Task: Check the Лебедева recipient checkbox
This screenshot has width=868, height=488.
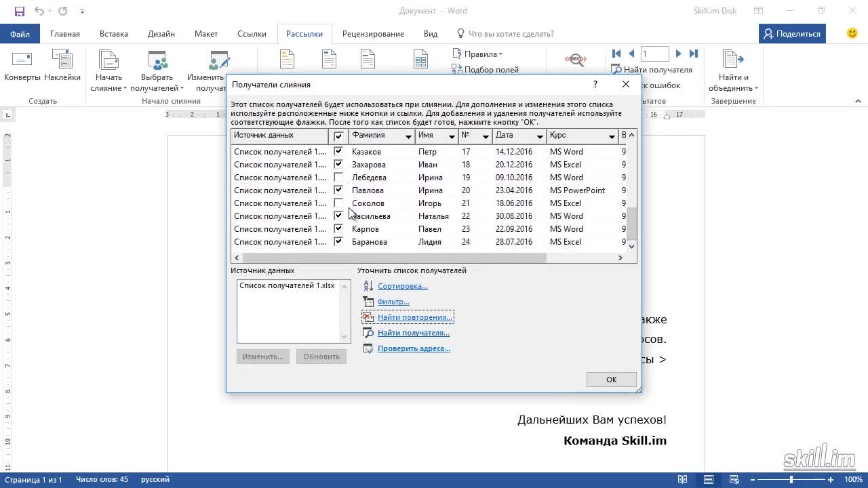Action: coord(338,177)
